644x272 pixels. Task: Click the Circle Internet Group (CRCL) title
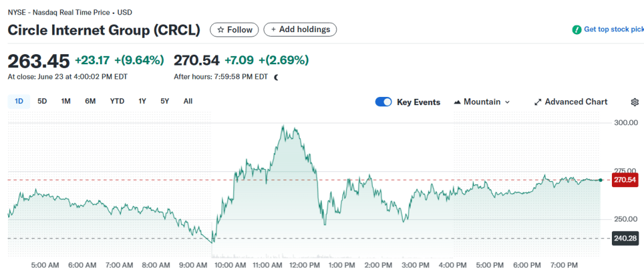104,30
